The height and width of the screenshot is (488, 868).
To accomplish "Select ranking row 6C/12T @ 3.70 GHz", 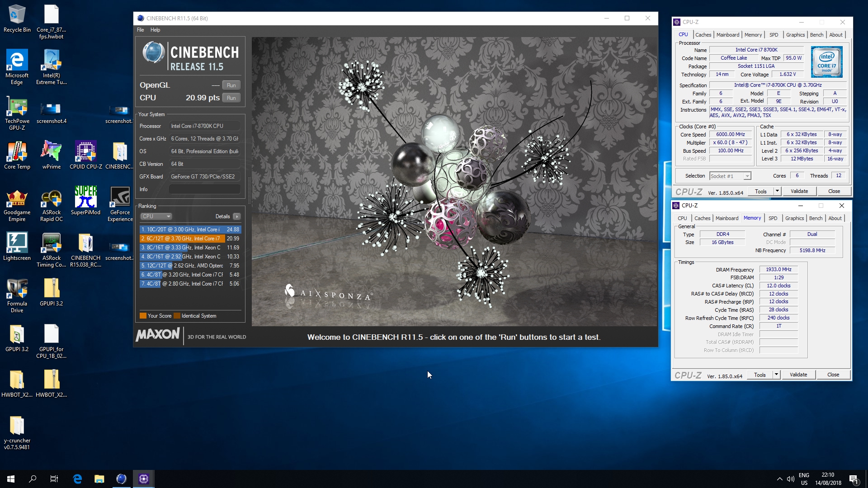I will point(190,239).
